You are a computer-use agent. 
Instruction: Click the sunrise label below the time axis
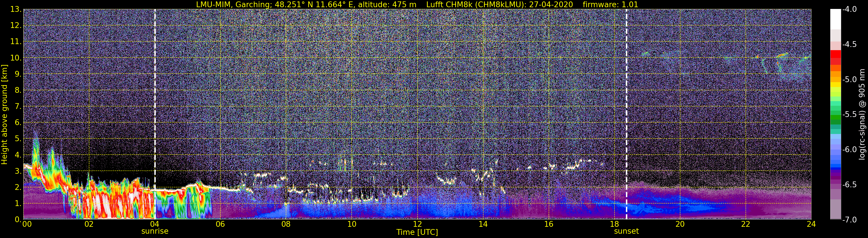click(155, 231)
